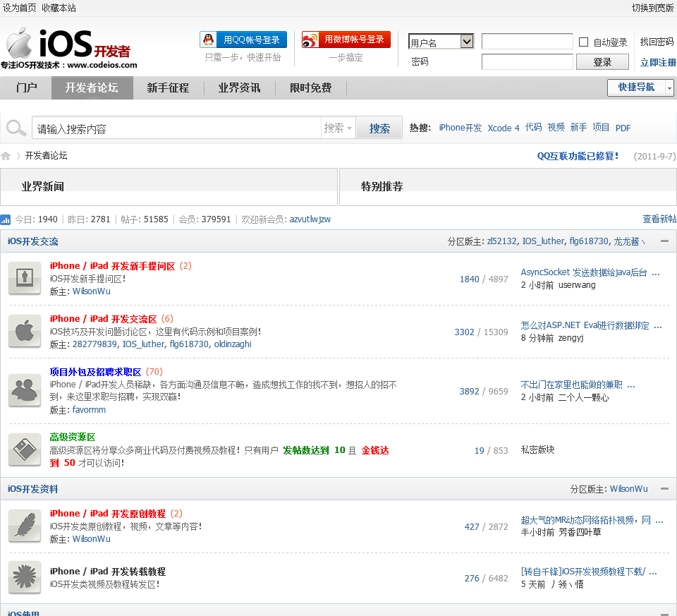Open the [转自千锋]iOS开发视频教程下载 post
The image size is (677, 616).
click(583, 572)
